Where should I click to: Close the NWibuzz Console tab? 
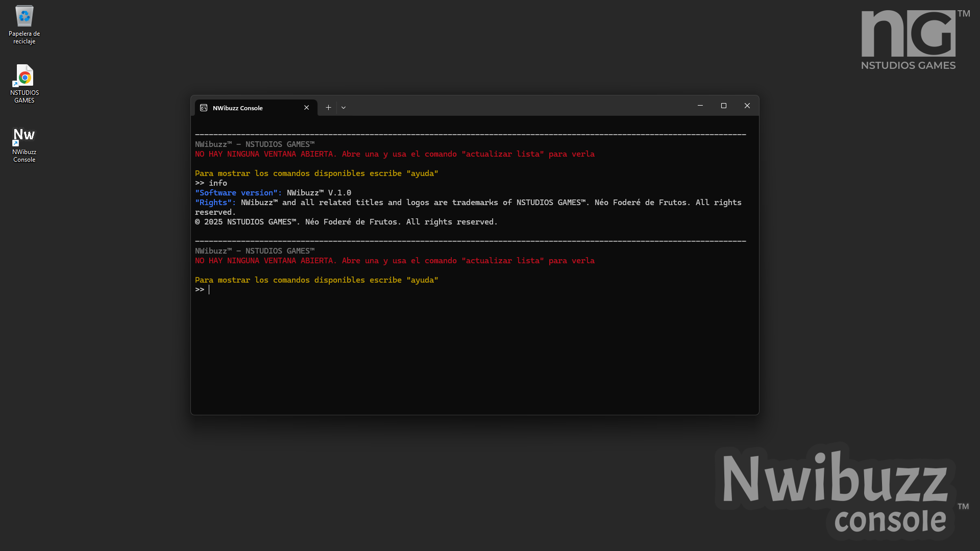point(306,108)
